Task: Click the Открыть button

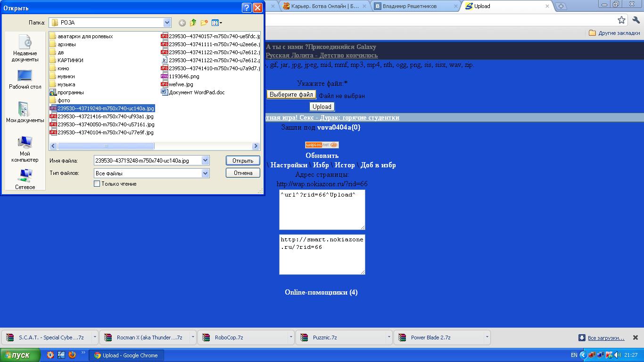Action: (243, 161)
